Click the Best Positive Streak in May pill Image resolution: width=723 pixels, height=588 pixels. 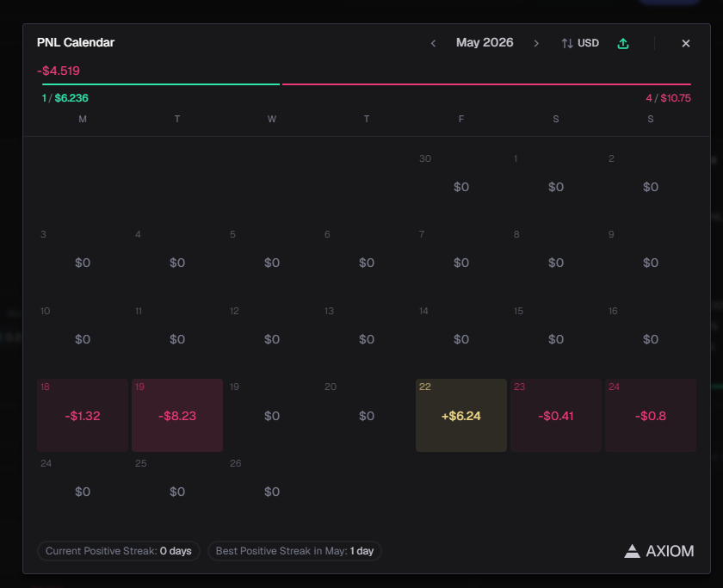(294, 551)
